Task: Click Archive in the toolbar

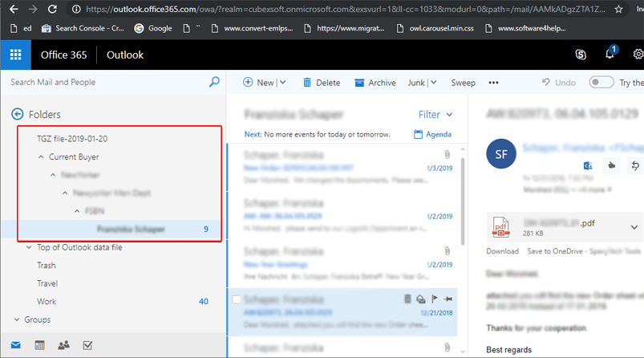Action: (375, 83)
